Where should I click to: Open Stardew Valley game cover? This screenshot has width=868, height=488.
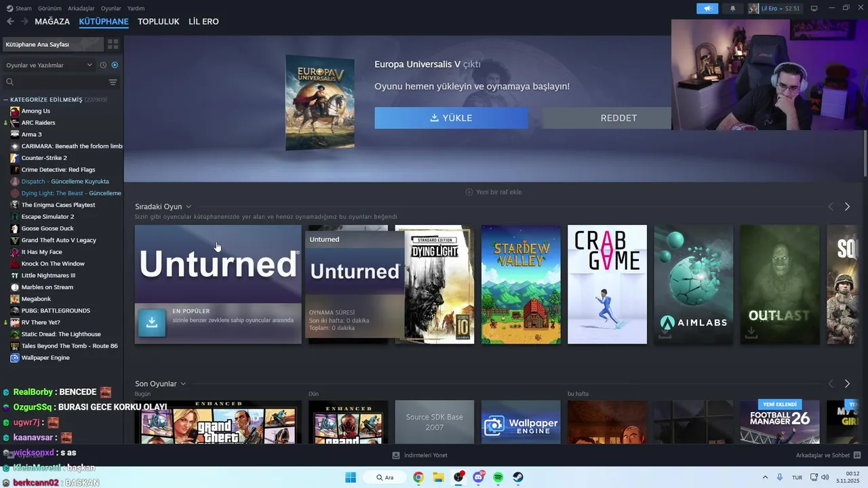click(521, 285)
